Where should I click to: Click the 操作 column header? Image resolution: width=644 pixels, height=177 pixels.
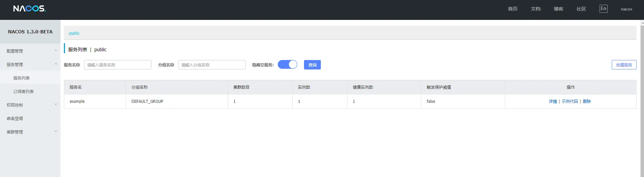pos(571,87)
